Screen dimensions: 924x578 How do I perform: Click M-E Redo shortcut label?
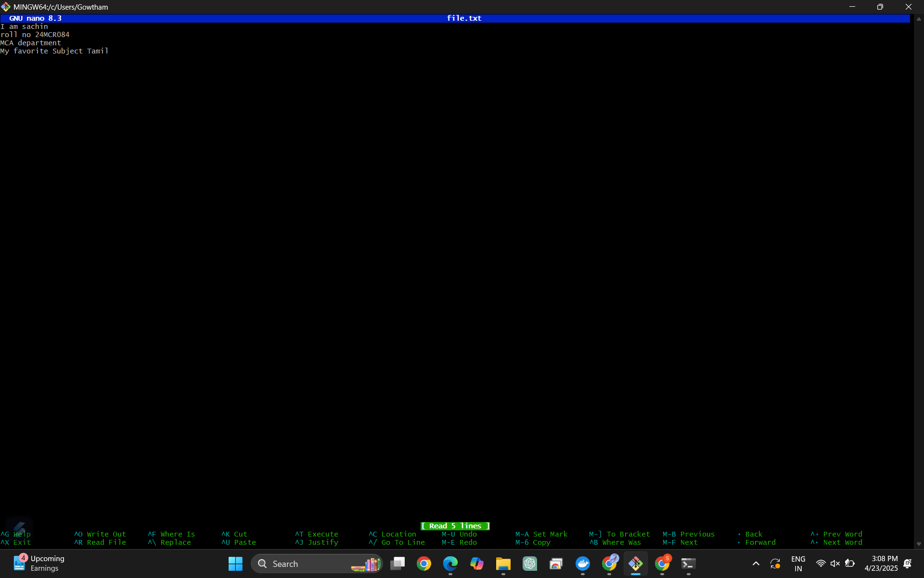pos(460,542)
